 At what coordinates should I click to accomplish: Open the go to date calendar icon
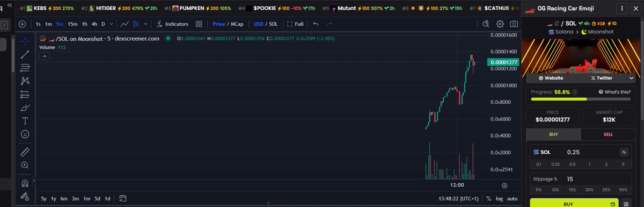[122, 199]
